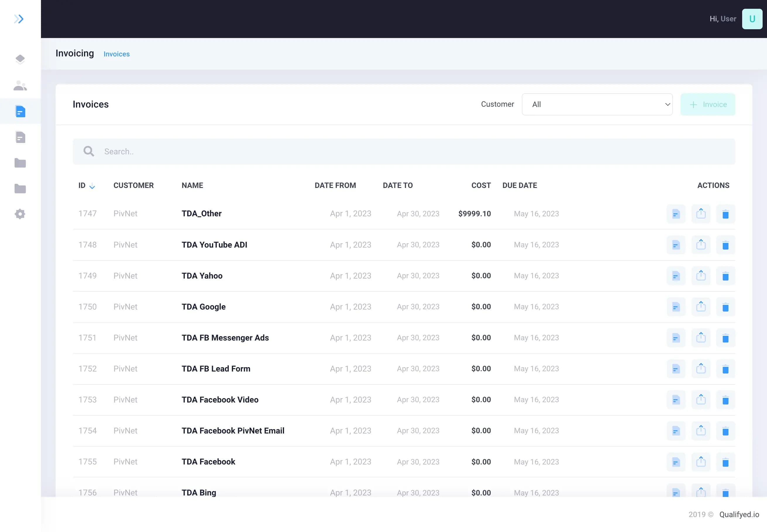Click the Search input field
Image resolution: width=767 pixels, height=532 pixels.
(403, 152)
